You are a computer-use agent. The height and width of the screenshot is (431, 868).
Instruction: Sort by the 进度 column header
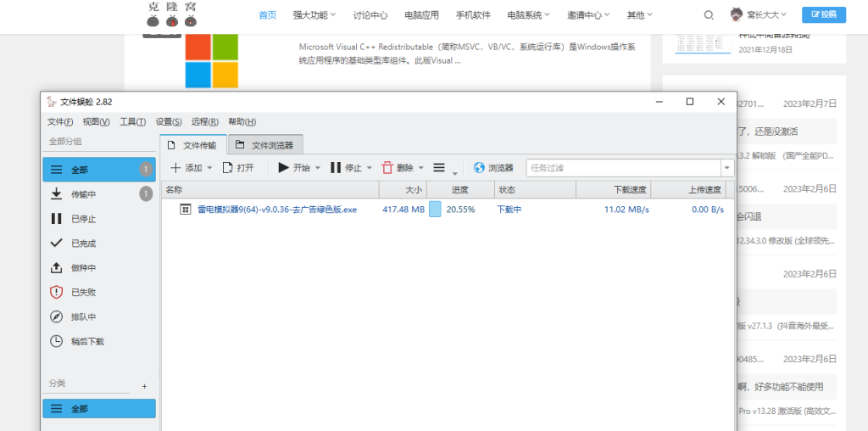[460, 190]
